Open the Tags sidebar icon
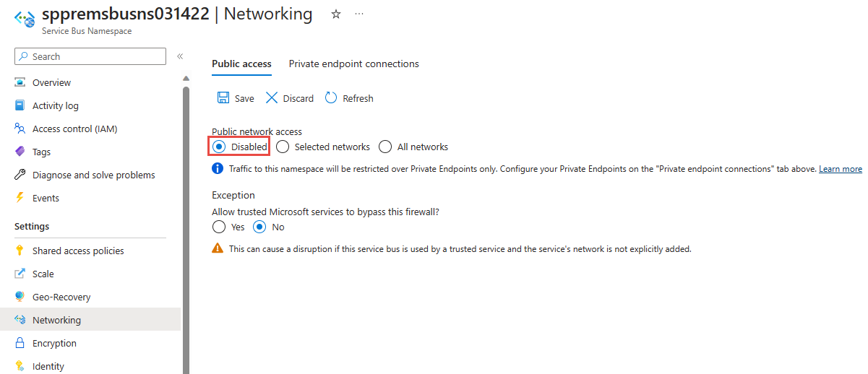Screen dimensions: 868x374 (20, 152)
